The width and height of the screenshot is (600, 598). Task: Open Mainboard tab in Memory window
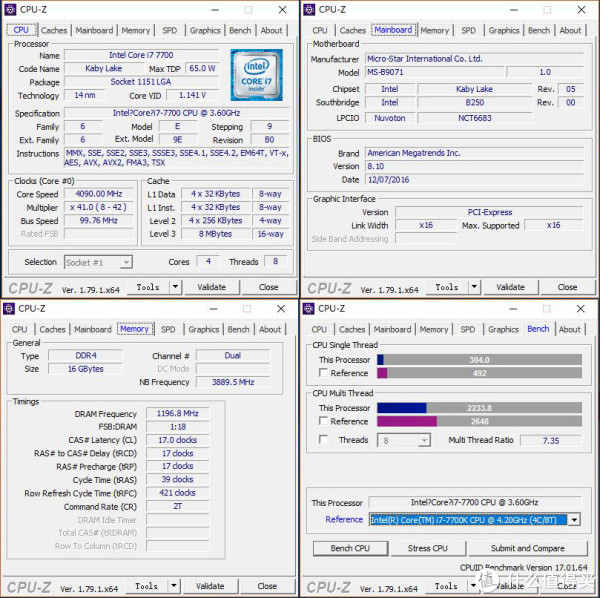coord(93,329)
